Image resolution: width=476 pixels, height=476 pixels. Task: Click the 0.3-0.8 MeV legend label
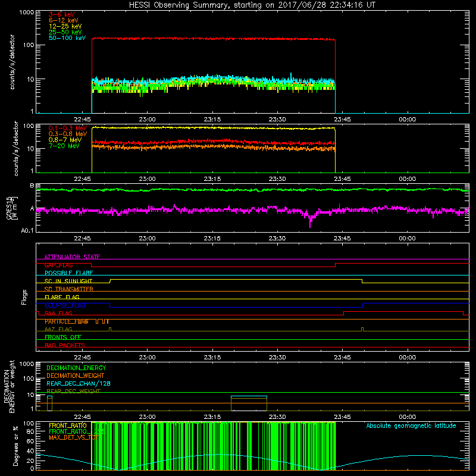coord(68,134)
